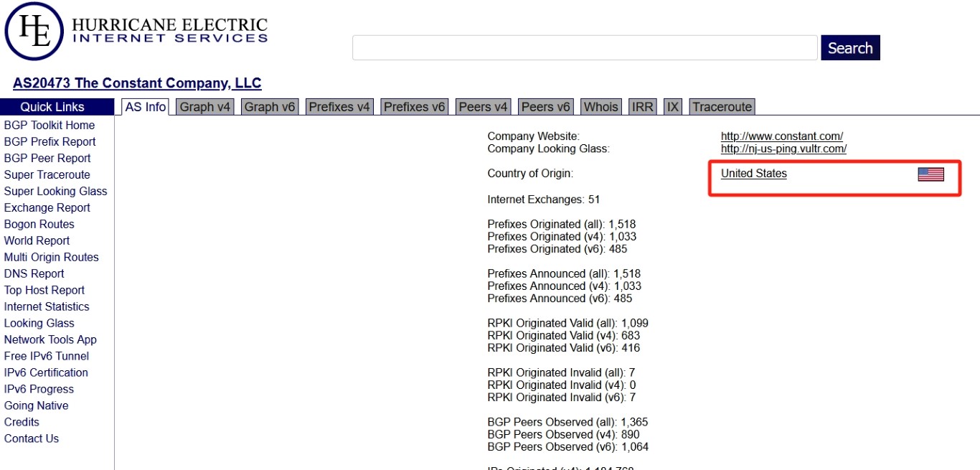
Task: Click the United States country link
Action: (754, 174)
